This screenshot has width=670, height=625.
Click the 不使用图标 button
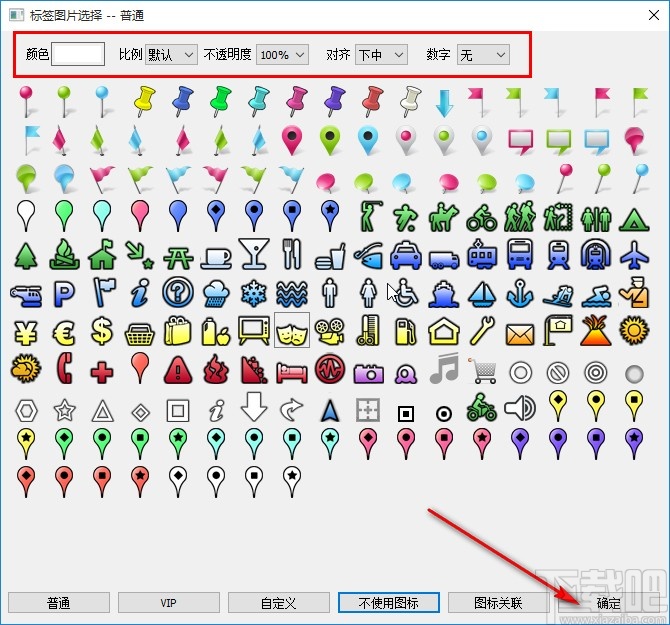pos(389,603)
